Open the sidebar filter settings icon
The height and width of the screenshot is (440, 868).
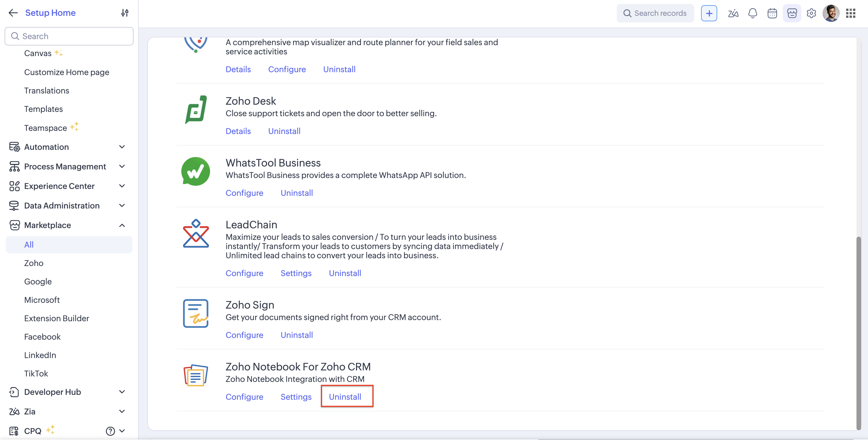click(x=125, y=13)
